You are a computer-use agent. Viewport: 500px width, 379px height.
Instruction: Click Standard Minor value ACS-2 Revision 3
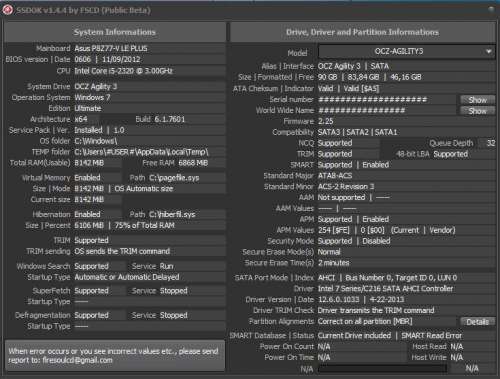(346, 187)
